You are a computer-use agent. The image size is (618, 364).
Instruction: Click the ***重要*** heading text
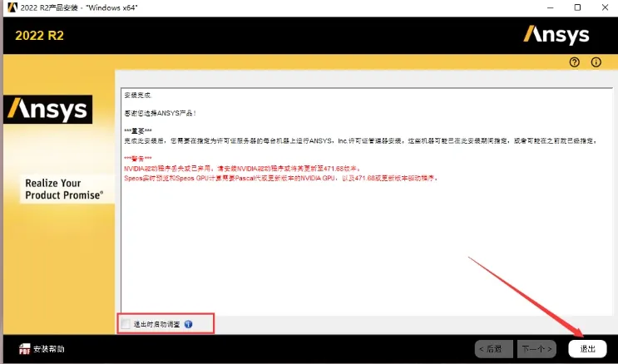(x=138, y=130)
